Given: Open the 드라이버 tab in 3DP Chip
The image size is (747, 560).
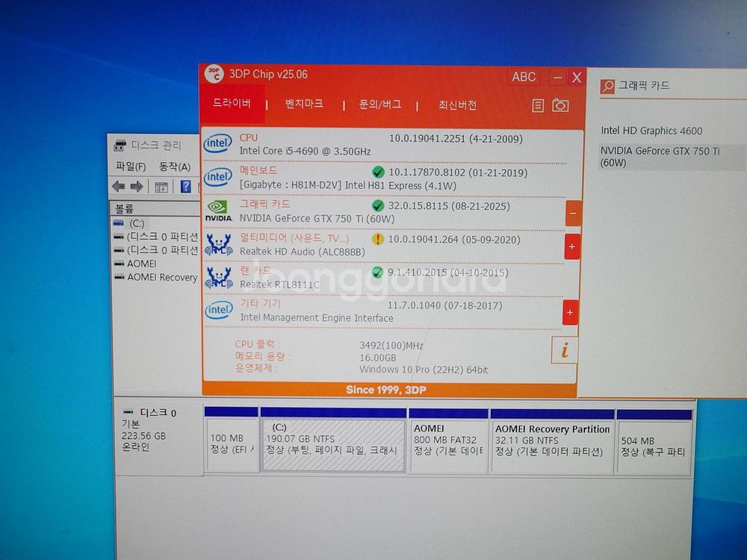Looking at the screenshot, I should point(232,104).
